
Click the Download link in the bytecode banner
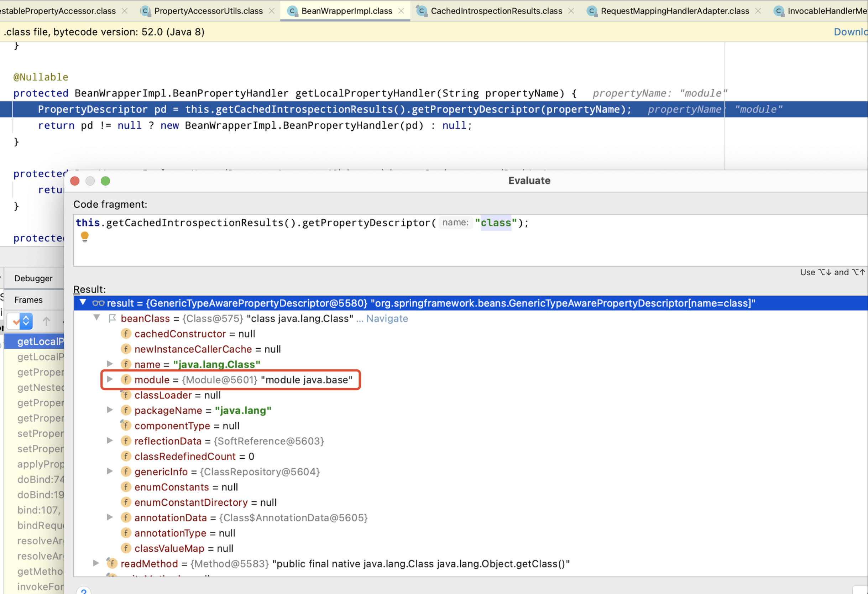(x=851, y=32)
